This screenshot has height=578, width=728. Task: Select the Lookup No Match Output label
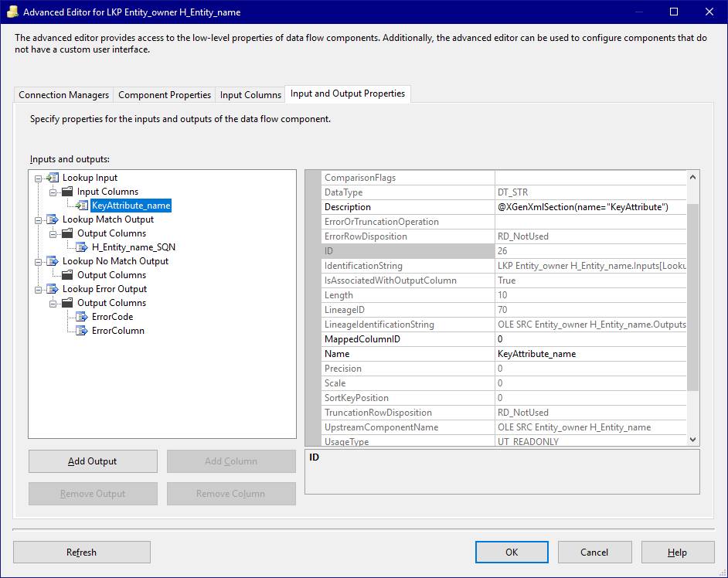116,261
